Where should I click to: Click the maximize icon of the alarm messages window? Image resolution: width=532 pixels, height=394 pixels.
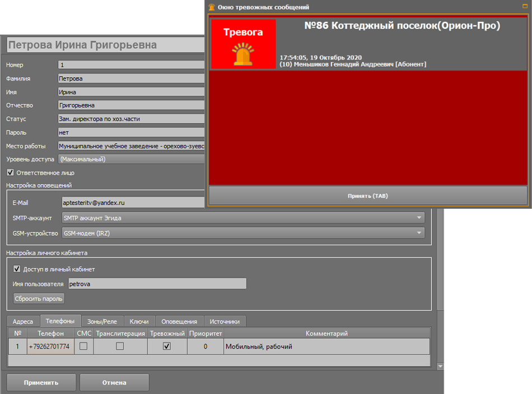525,6
